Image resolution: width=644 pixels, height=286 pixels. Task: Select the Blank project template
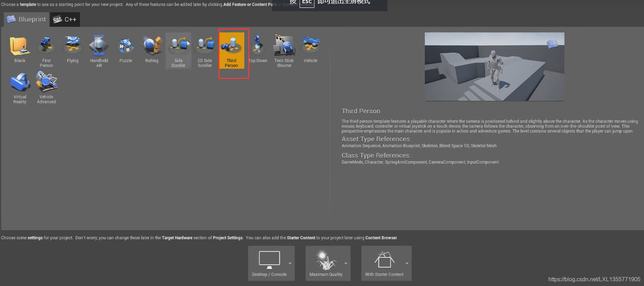coord(20,50)
